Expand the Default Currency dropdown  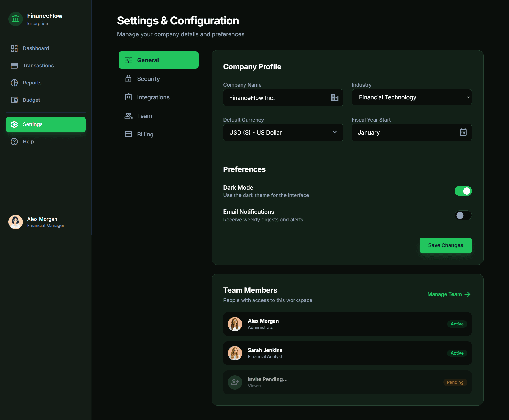tap(283, 132)
